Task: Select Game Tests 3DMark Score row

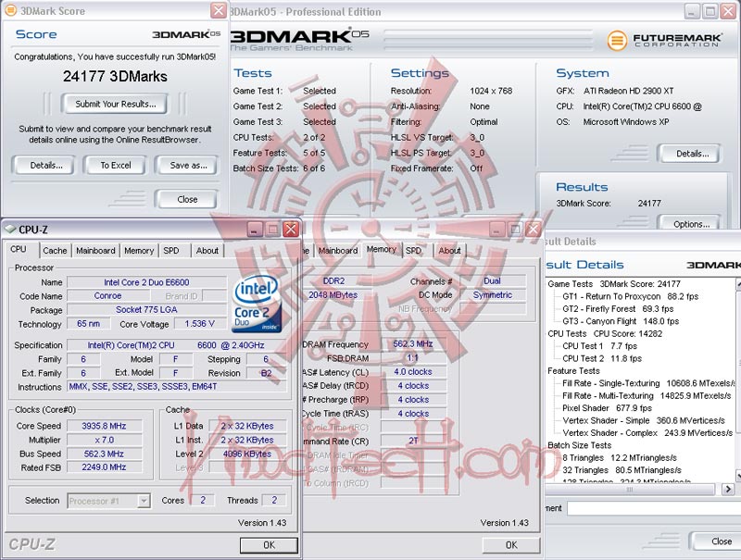Action: pos(614,284)
